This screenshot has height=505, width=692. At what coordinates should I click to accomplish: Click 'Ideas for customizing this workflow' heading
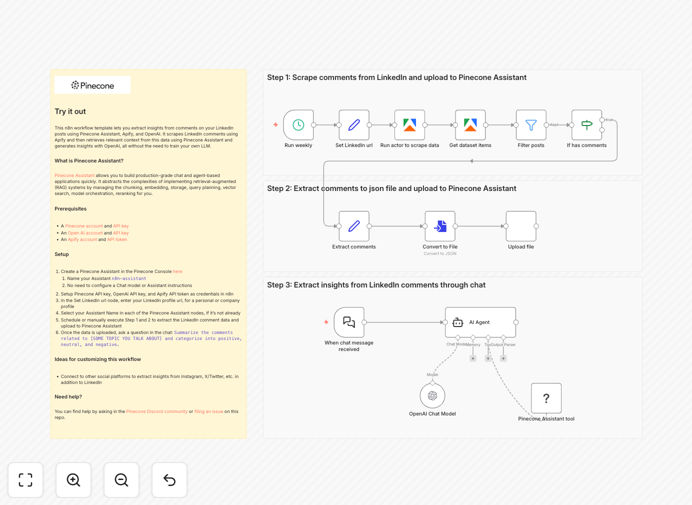pyautogui.click(x=98, y=359)
